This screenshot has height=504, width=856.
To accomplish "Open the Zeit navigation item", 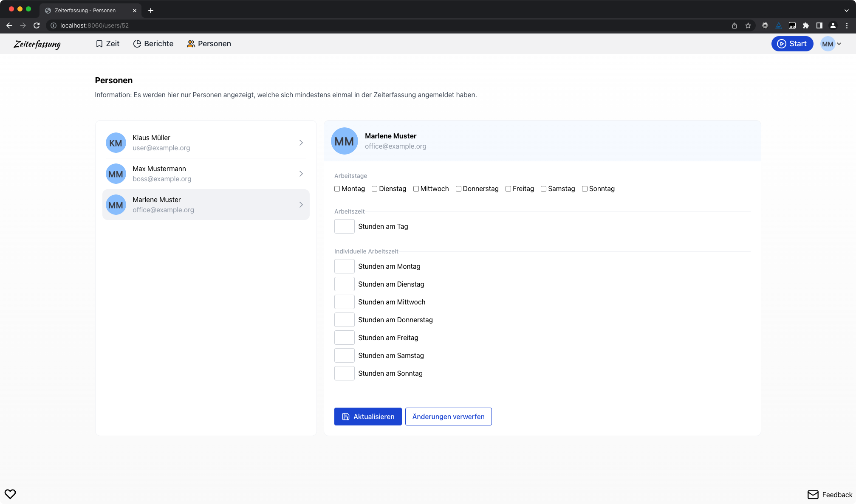I will click(x=107, y=44).
